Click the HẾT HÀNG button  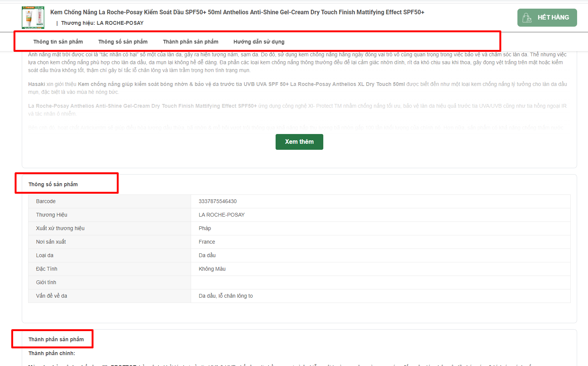pos(547,18)
